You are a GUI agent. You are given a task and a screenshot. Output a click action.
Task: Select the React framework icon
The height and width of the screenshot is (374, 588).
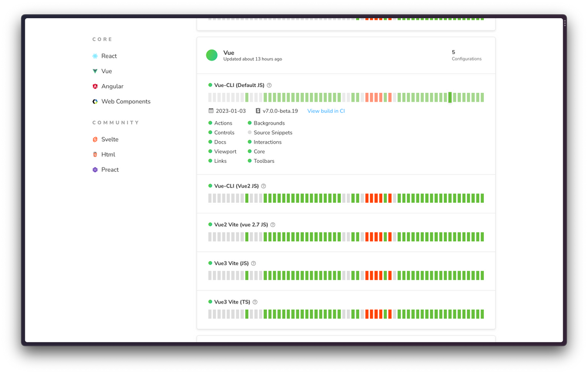tap(95, 56)
